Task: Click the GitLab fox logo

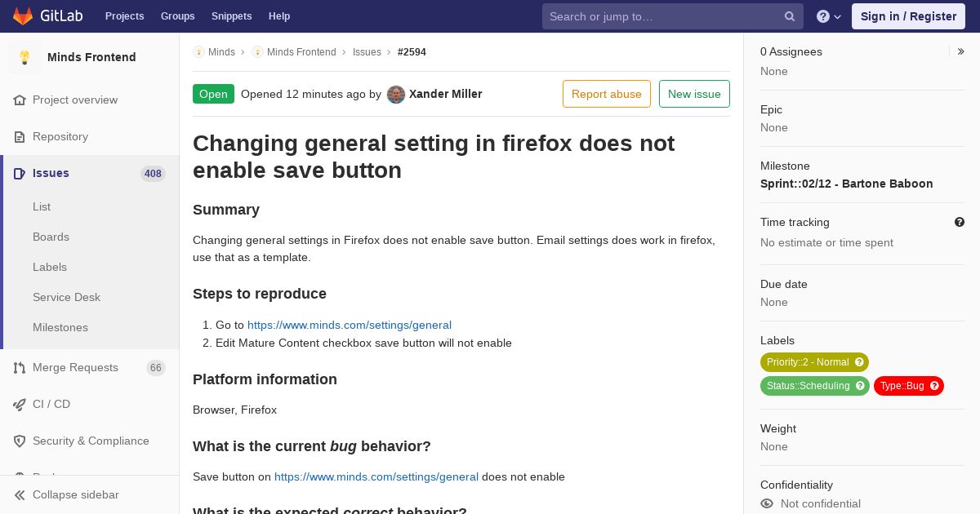Action: click(x=23, y=16)
